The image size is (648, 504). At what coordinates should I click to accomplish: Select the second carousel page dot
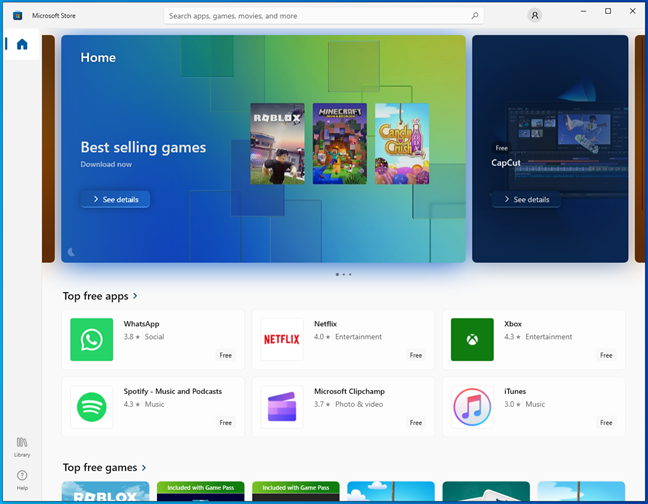[343, 274]
